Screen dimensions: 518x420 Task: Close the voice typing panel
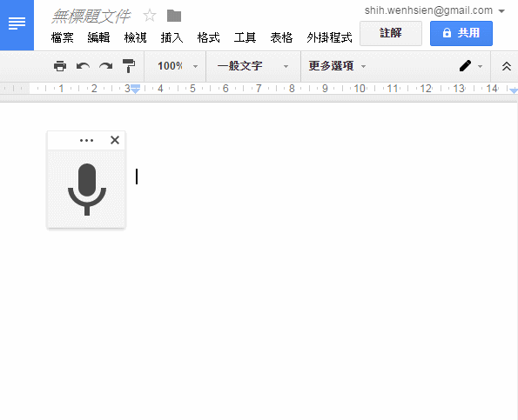(x=115, y=140)
